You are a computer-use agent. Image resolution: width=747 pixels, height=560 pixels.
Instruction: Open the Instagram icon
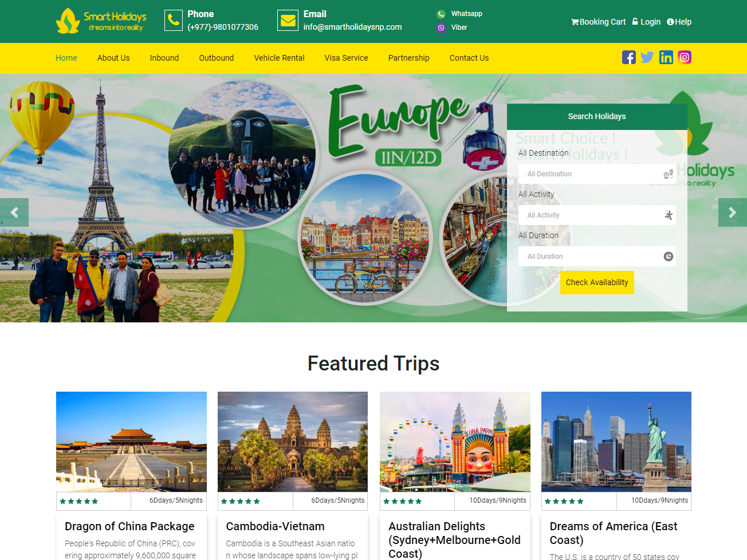tap(685, 57)
